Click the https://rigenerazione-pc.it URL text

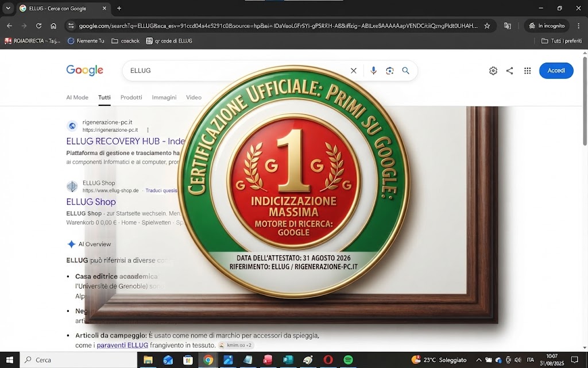tap(110, 130)
